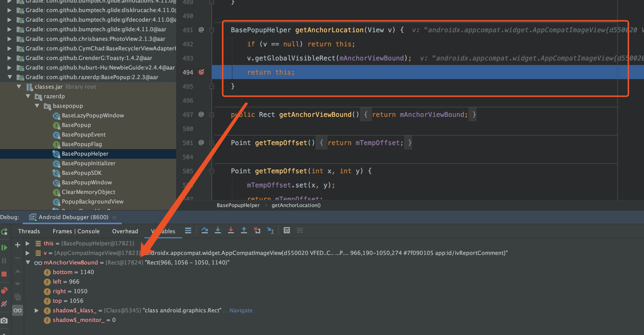Toggle the Mute Breakpoints icon

pyautogui.click(x=5, y=304)
